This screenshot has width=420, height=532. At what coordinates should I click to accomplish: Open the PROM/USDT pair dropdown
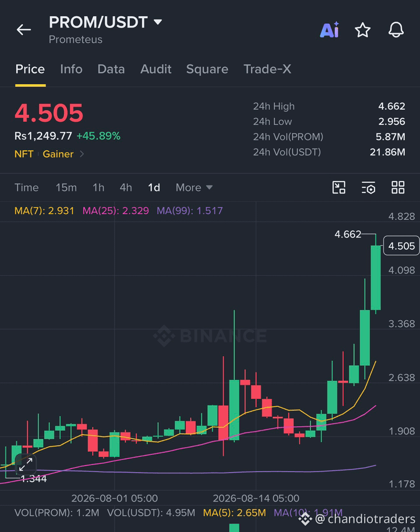click(x=158, y=22)
